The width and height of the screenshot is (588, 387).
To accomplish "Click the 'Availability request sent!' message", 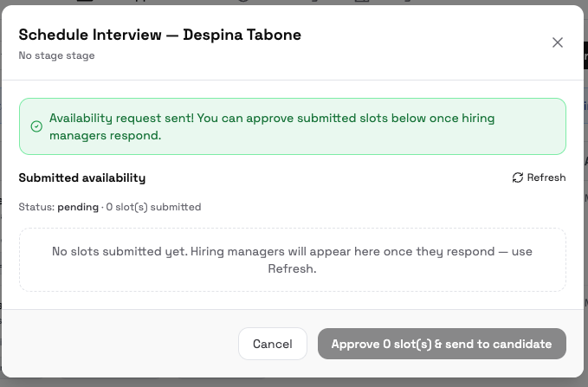I will pos(272,126).
